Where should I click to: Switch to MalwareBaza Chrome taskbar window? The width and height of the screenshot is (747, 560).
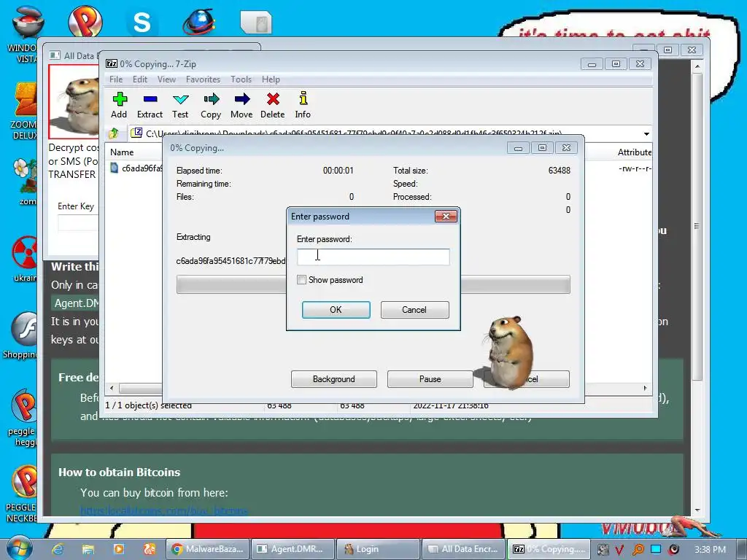(208, 549)
